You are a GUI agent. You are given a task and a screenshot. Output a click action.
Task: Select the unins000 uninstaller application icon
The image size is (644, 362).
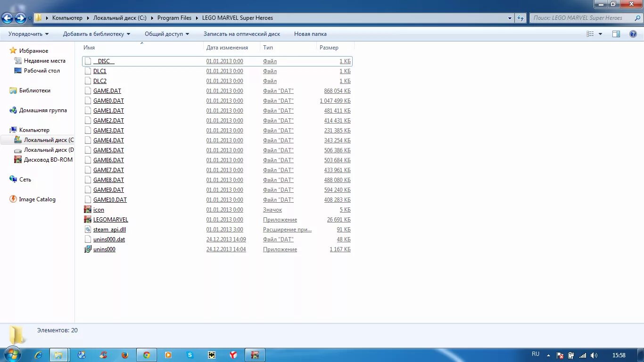[88, 249]
